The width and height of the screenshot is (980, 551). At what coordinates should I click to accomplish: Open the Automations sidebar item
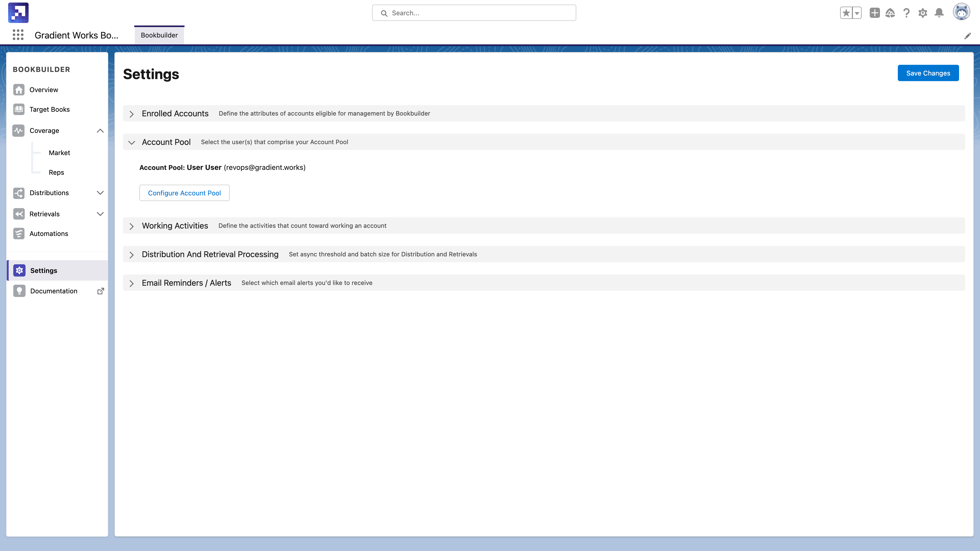(49, 233)
